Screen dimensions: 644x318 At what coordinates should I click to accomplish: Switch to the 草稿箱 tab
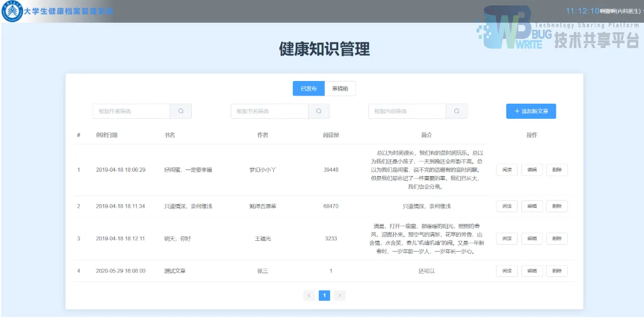point(340,89)
